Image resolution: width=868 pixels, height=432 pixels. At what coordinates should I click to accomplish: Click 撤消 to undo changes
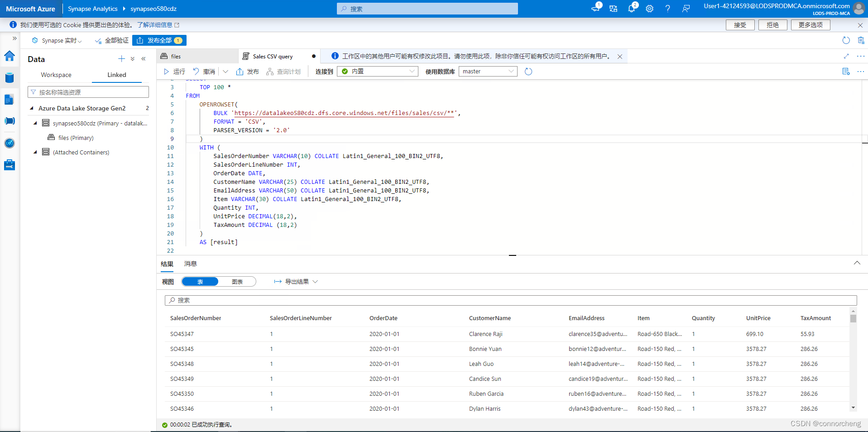point(204,72)
